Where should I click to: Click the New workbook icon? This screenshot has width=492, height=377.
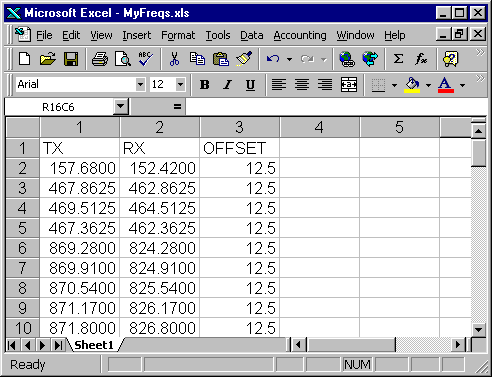click(x=24, y=60)
